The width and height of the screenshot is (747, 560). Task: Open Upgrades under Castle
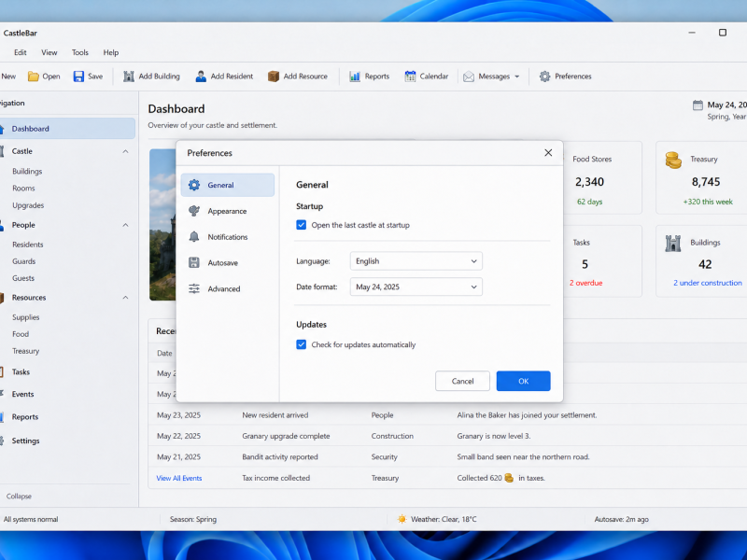click(28, 205)
